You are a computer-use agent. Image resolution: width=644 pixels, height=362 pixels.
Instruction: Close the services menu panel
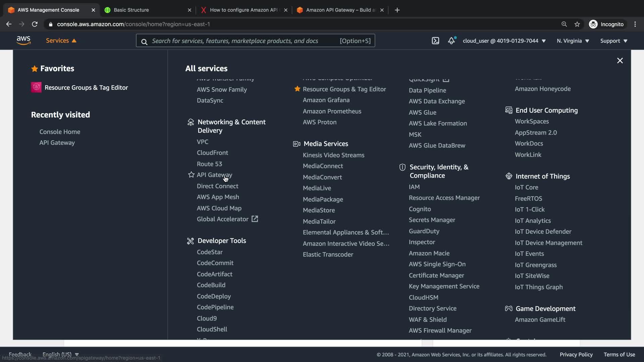coord(620,61)
